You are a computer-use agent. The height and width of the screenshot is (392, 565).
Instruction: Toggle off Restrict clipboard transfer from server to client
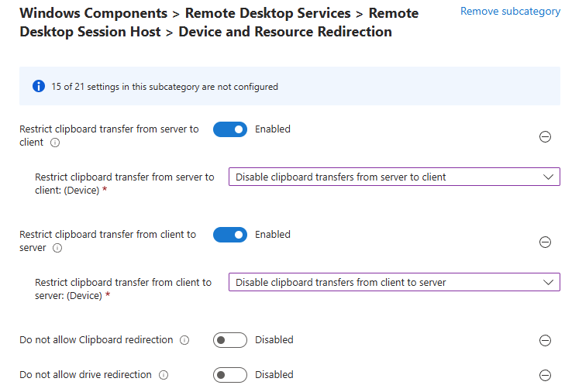pos(230,129)
